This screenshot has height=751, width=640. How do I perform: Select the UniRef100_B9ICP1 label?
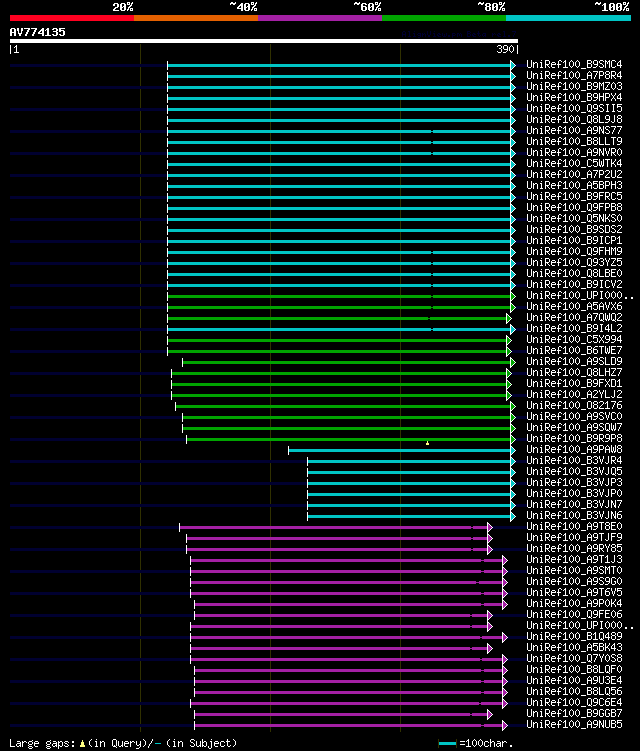point(574,240)
